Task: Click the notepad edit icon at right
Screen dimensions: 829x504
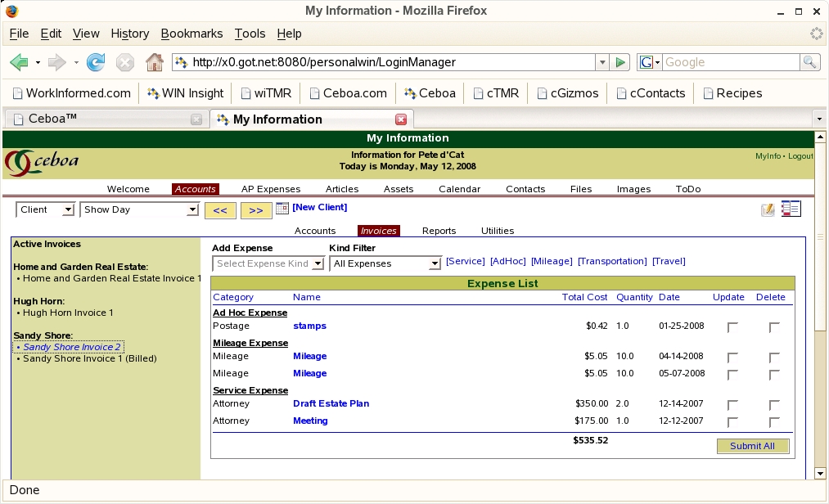Action: point(768,209)
